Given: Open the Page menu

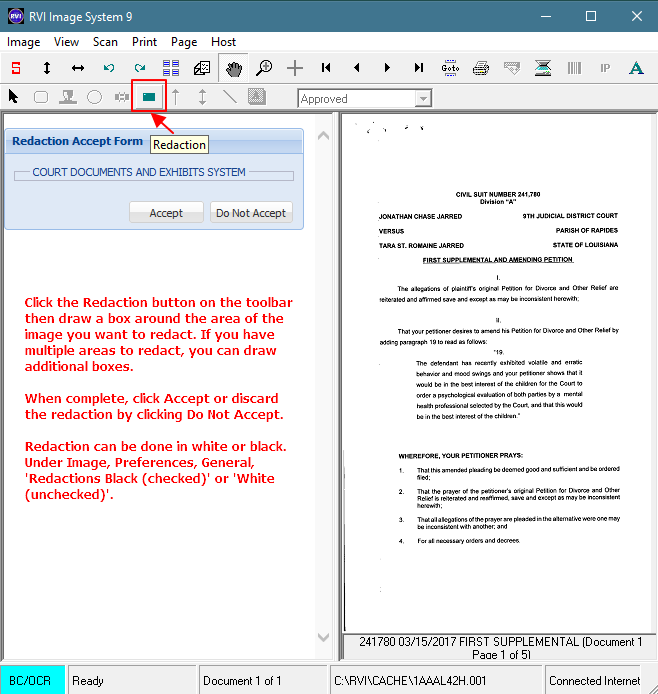Looking at the screenshot, I should pos(184,42).
